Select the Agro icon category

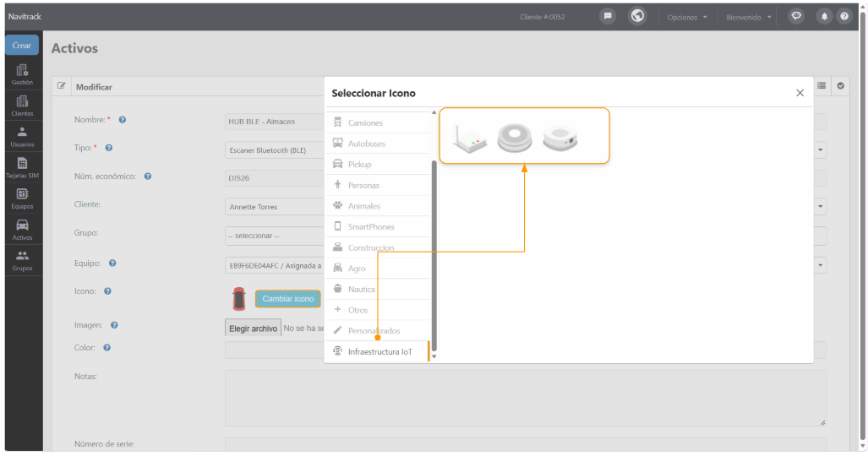click(378, 269)
